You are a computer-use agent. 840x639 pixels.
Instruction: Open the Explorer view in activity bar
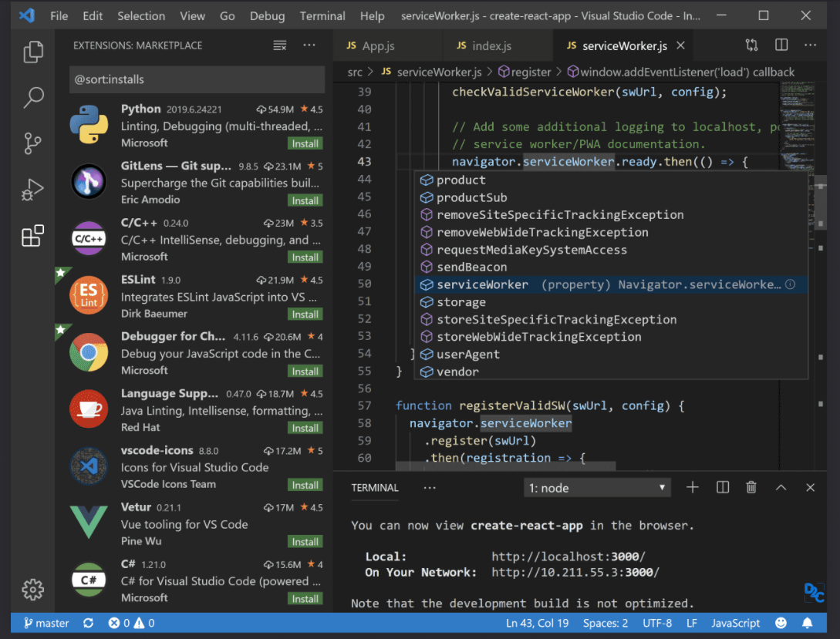pyautogui.click(x=33, y=52)
